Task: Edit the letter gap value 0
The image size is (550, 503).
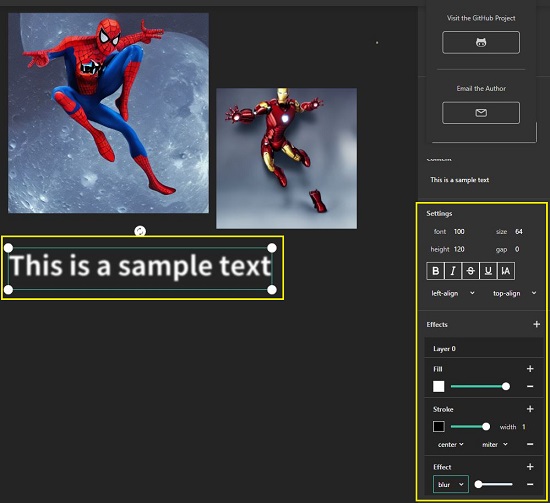Action: (x=517, y=249)
